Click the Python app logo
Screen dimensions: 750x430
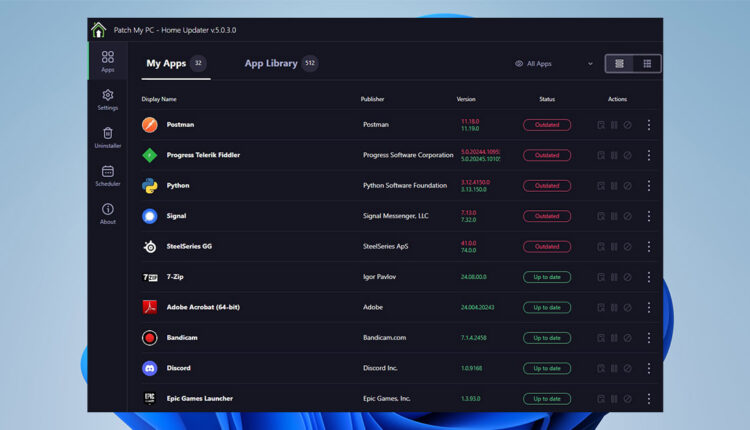(150, 186)
